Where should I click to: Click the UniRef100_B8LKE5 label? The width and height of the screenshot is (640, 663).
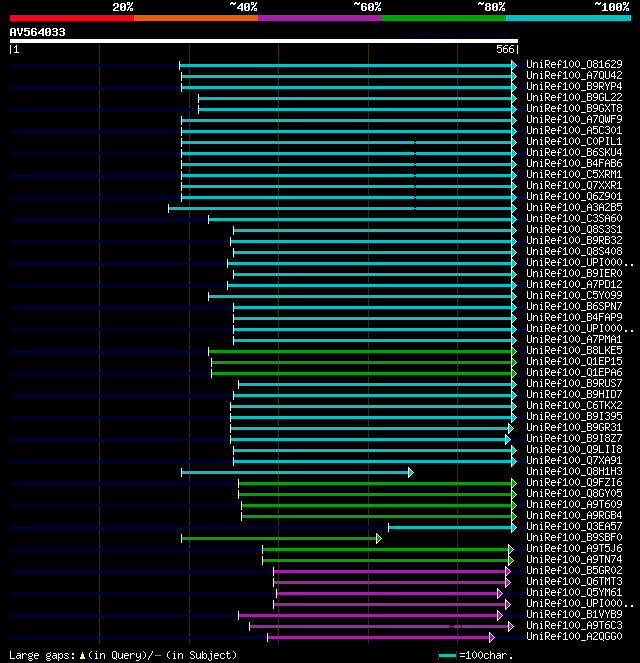pyautogui.click(x=574, y=350)
